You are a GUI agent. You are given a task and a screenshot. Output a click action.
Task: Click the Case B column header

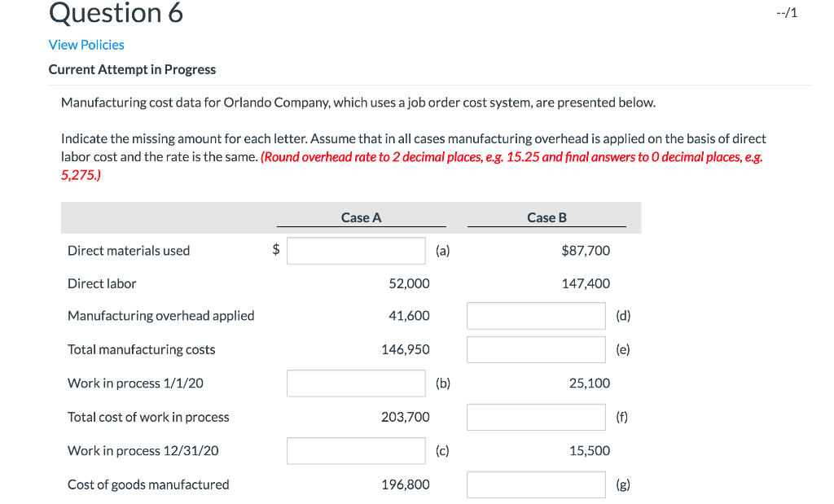click(x=547, y=217)
